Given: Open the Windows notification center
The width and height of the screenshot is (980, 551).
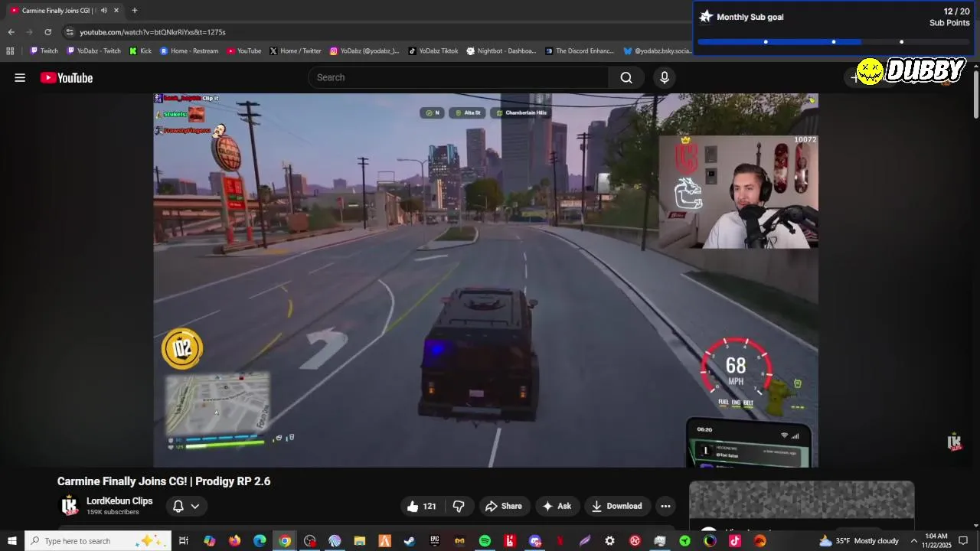Looking at the screenshot, I should click(964, 541).
